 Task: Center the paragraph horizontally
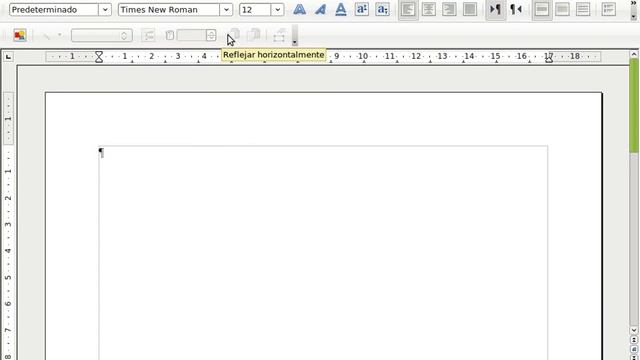tap(429, 9)
